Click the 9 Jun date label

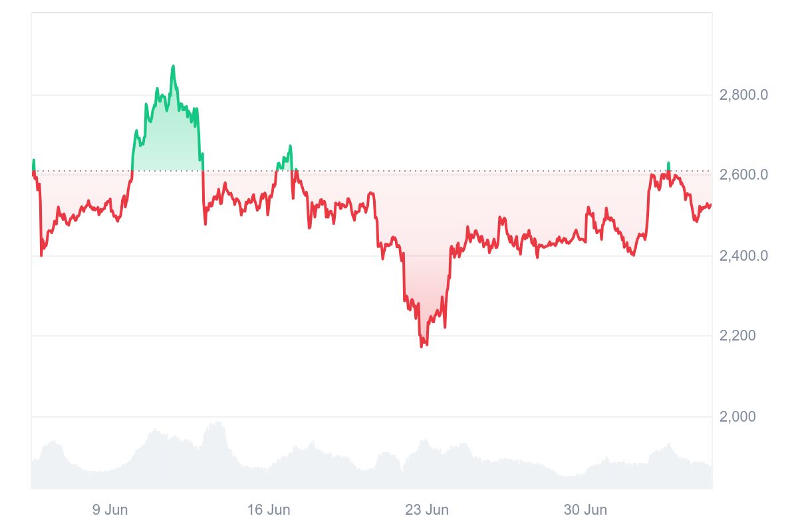coord(110,510)
